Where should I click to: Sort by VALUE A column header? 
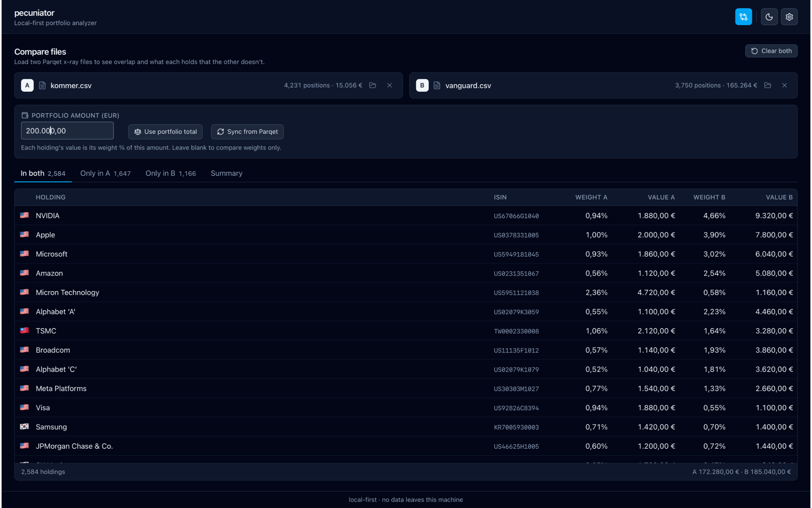[x=661, y=197]
